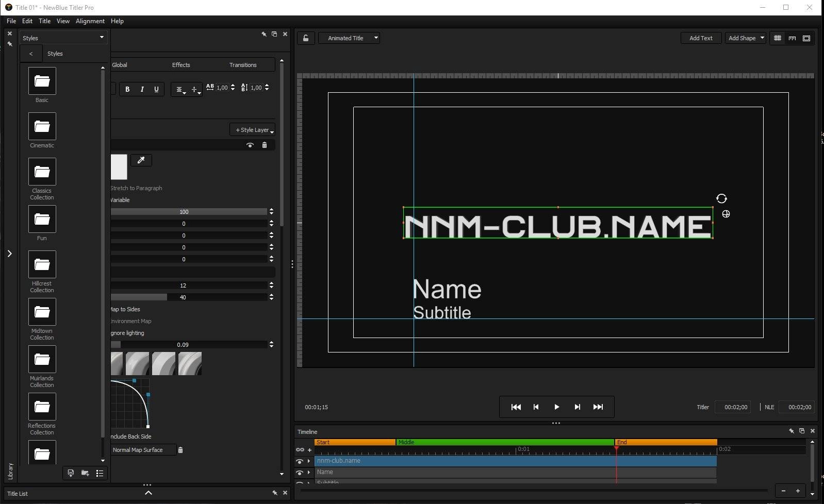824x504 pixels.
Task: Open the Add Shape dropdown arrow
Action: (x=762, y=38)
